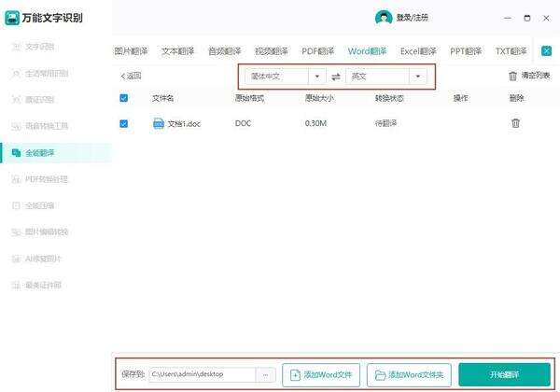Screen dimensions: 560x392
Task: Click the 添加Word文件夹 button
Action: (409, 375)
